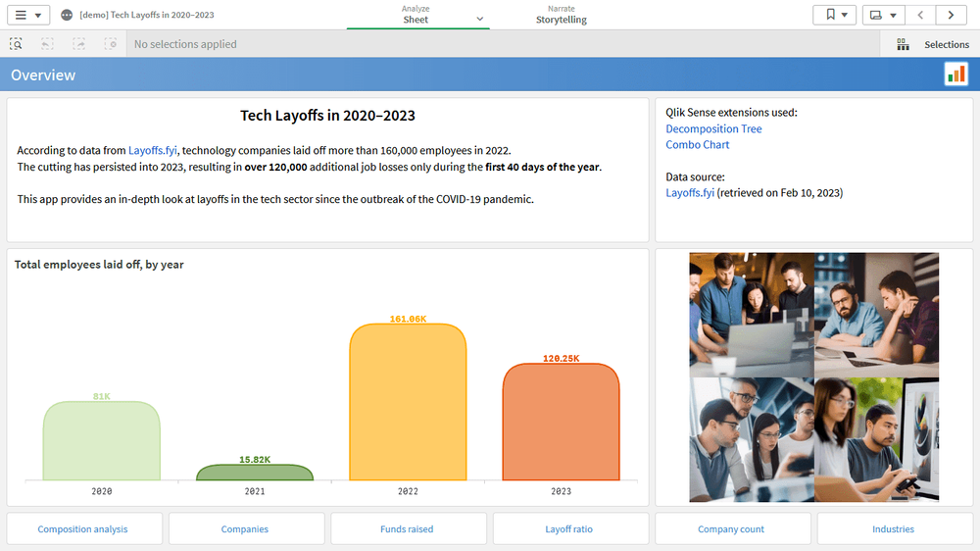This screenshot has width=980, height=551.
Task: Click the app info ellipsis icon
Action: 67,16
